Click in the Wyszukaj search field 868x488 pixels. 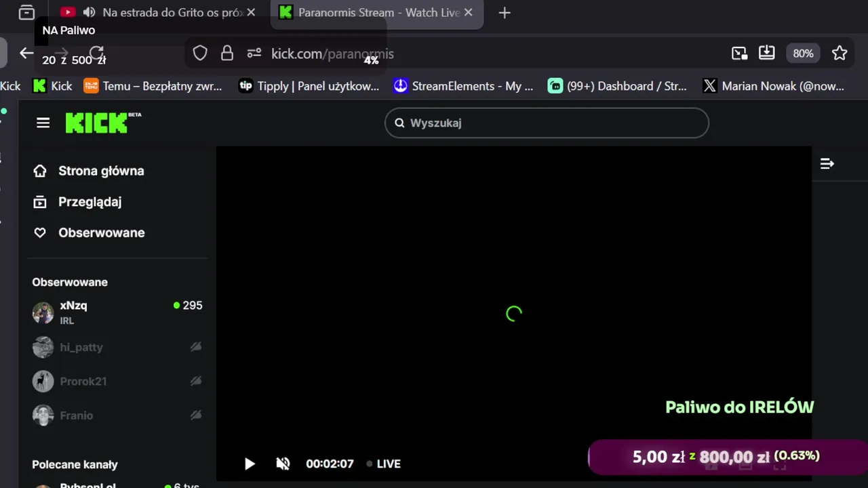coord(547,123)
